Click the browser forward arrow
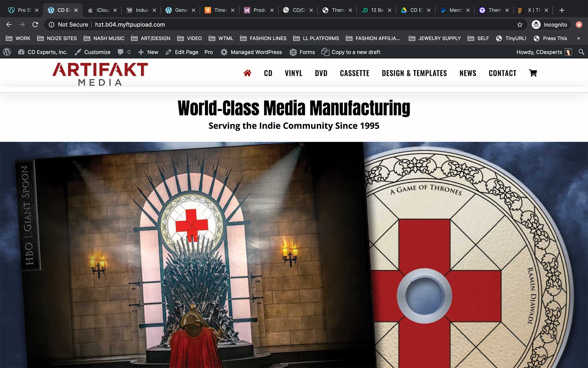The image size is (588, 368). point(22,25)
